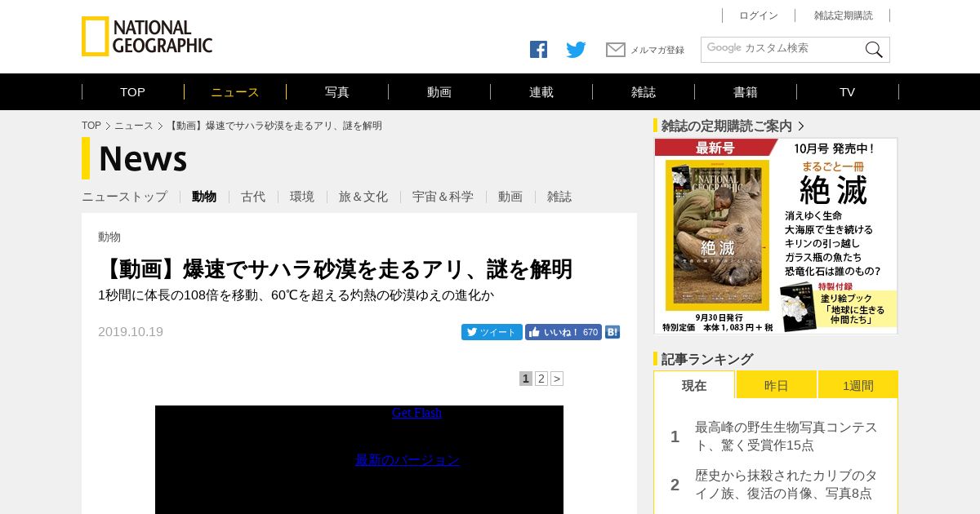Image resolution: width=980 pixels, height=514 pixels.
Task: Click the ログイン link
Action: coord(759,16)
